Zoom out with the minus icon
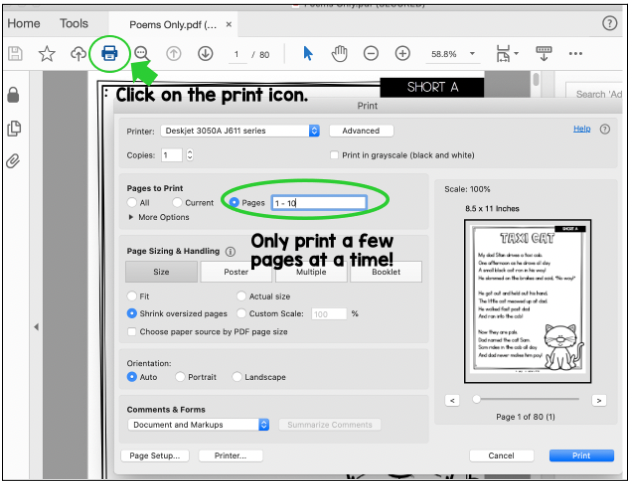 371,54
